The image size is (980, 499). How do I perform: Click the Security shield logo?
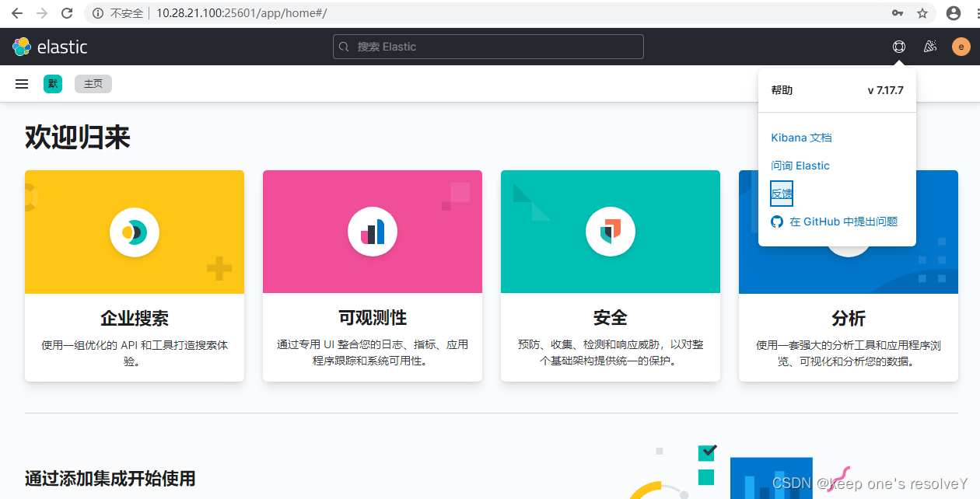point(611,232)
